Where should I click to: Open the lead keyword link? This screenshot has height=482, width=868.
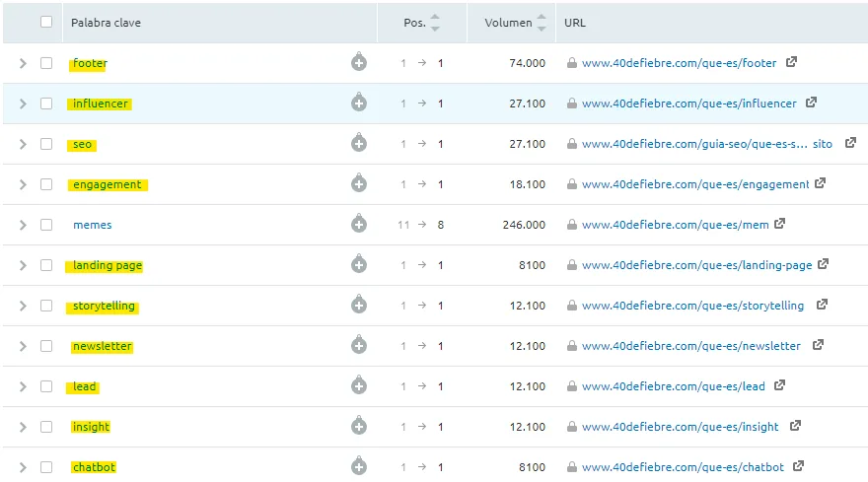coord(85,386)
